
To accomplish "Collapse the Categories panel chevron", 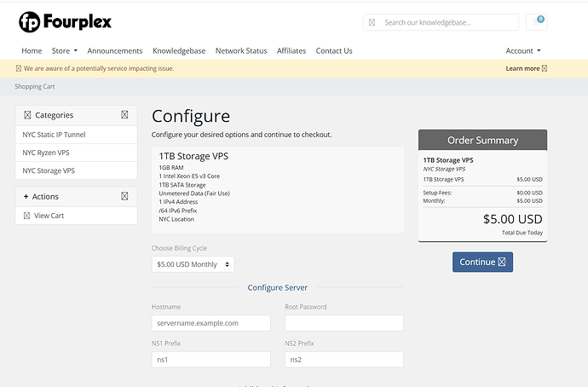I will pyautogui.click(x=124, y=115).
